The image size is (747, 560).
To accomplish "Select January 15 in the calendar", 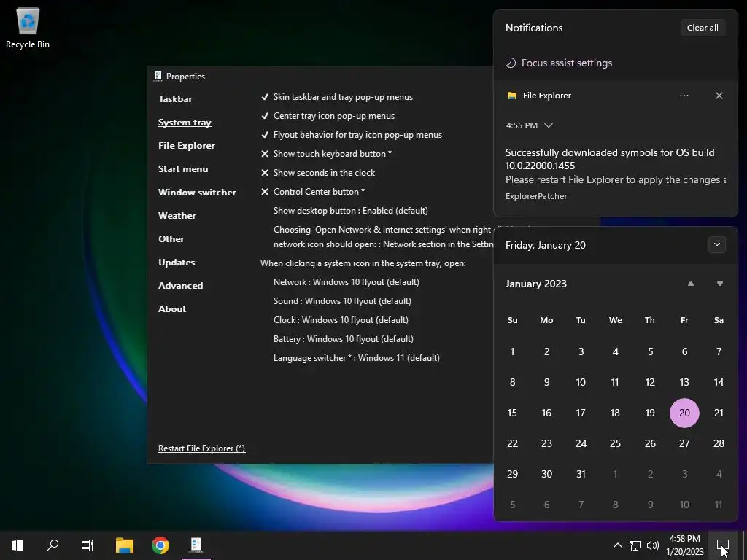I will [x=512, y=413].
